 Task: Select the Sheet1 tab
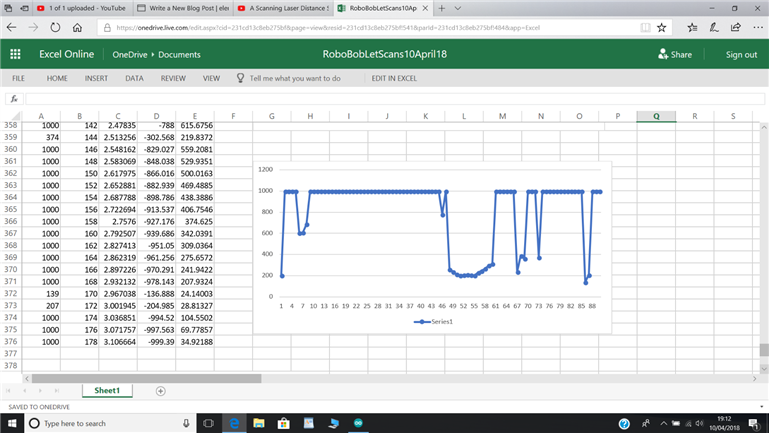click(106, 391)
